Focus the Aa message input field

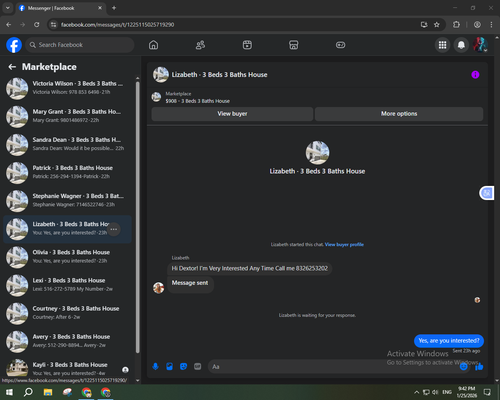333,367
